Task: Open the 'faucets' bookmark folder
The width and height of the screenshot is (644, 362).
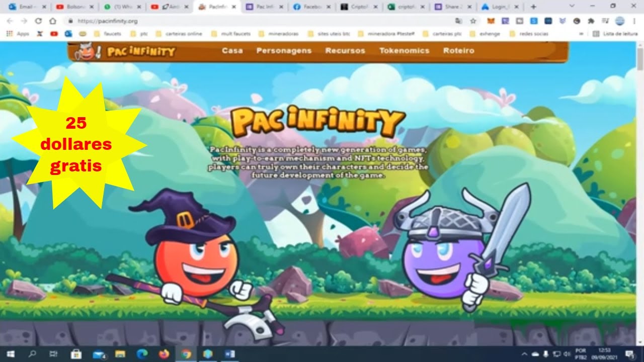Action: (x=108, y=34)
